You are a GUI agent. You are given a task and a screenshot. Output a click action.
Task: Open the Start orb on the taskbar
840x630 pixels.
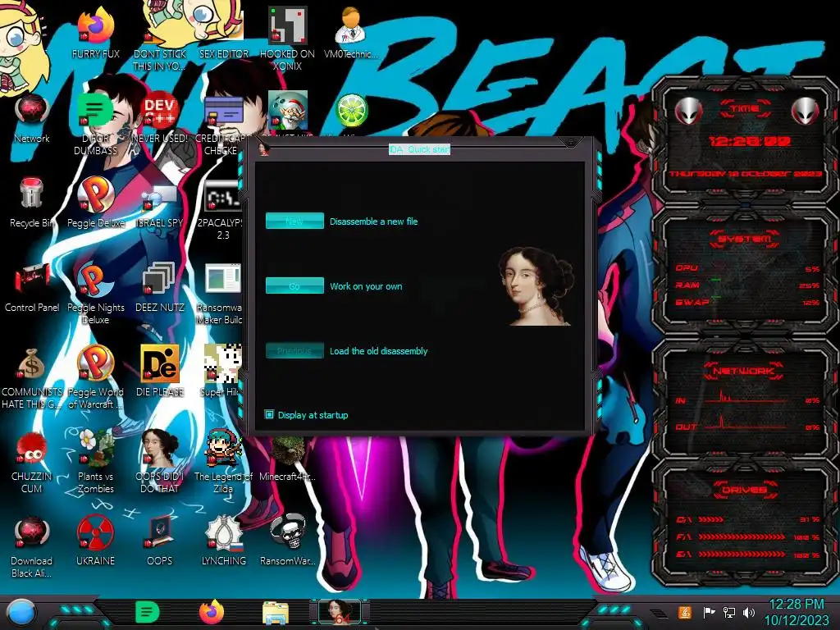pos(21,613)
